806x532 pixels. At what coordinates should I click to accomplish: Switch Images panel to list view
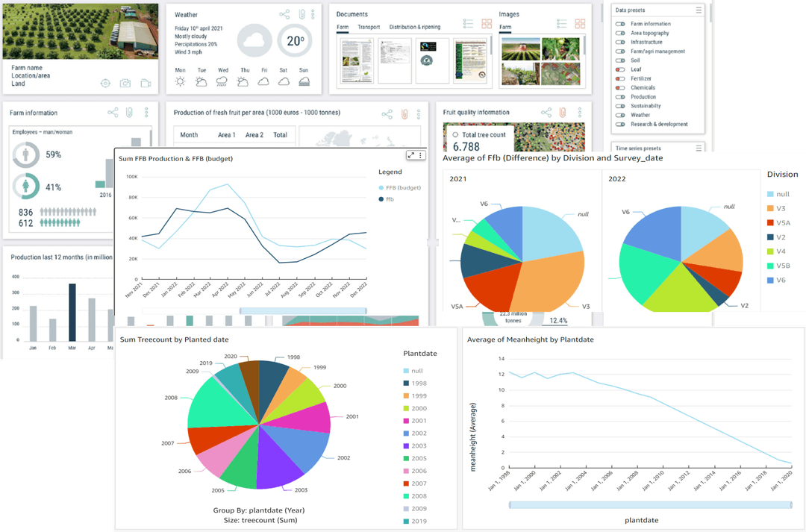click(x=562, y=24)
